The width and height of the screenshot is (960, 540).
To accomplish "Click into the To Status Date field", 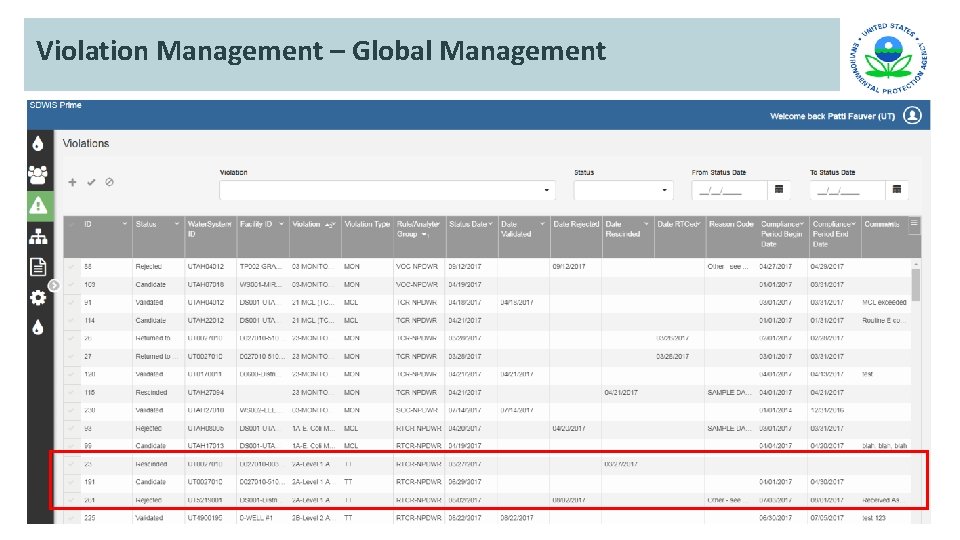I will point(847,190).
